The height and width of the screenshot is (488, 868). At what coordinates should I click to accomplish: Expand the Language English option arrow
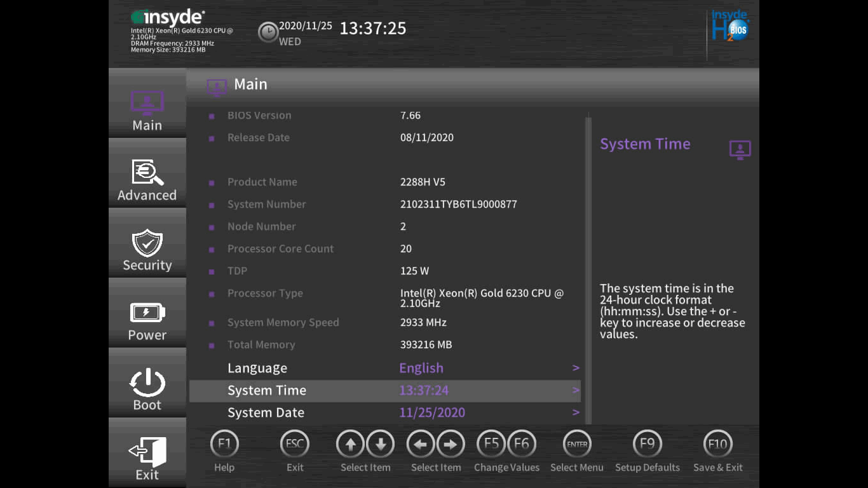(x=575, y=368)
